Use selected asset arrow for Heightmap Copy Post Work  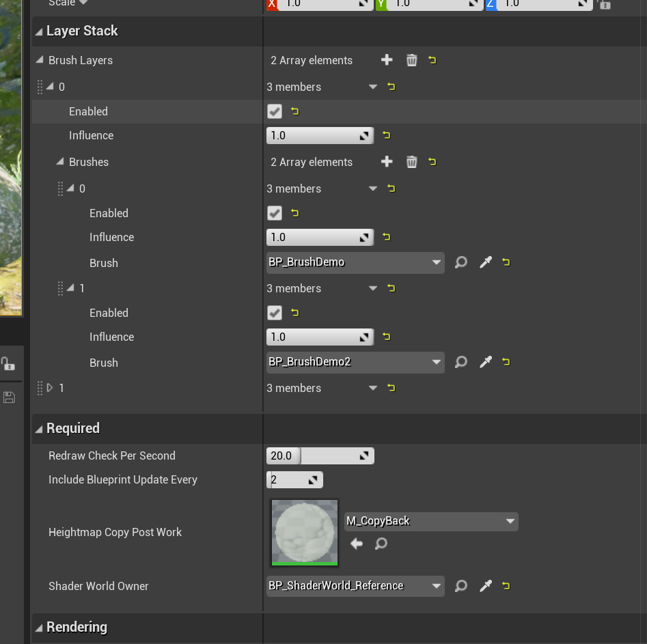coord(356,544)
